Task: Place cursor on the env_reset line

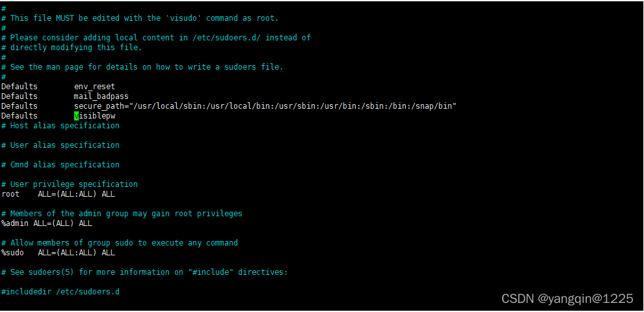Action: pyautogui.click(x=58, y=87)
